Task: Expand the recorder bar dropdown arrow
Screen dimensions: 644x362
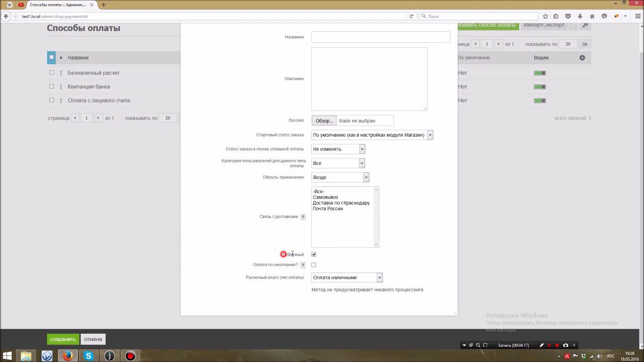Action: 464,345
